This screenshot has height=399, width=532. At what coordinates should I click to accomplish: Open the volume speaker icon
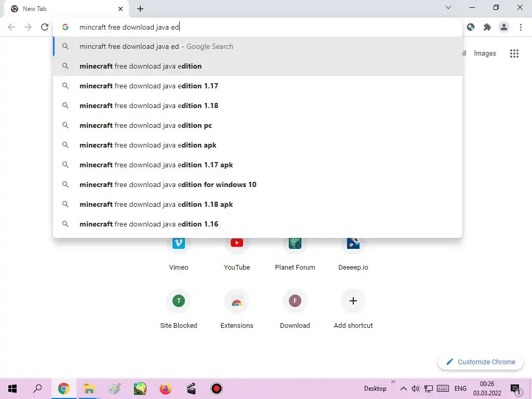tap(416, 389)
